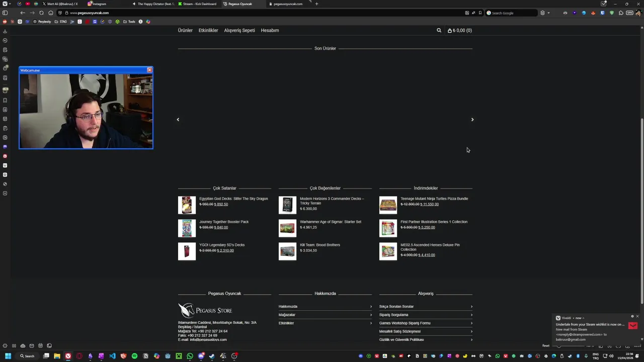Open the extensions puzzle icon
Viewport: 644px width, 362px height.
(x=621, y=13)
